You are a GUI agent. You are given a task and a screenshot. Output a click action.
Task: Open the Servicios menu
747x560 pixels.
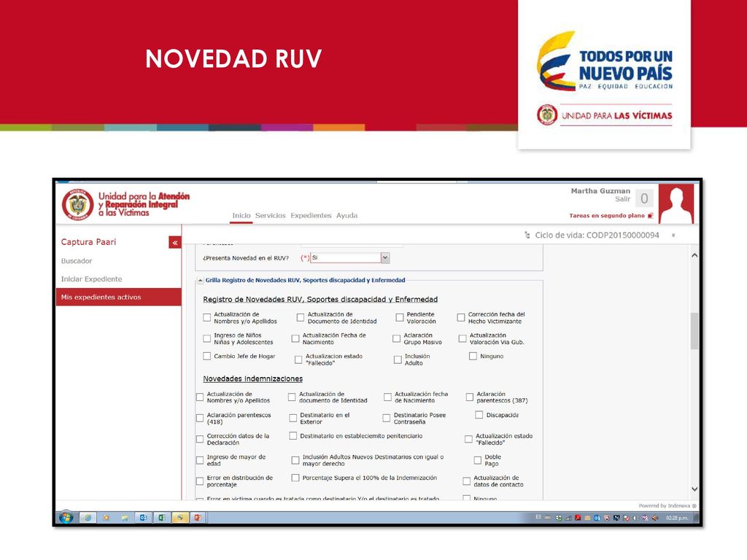coord(270,216)
